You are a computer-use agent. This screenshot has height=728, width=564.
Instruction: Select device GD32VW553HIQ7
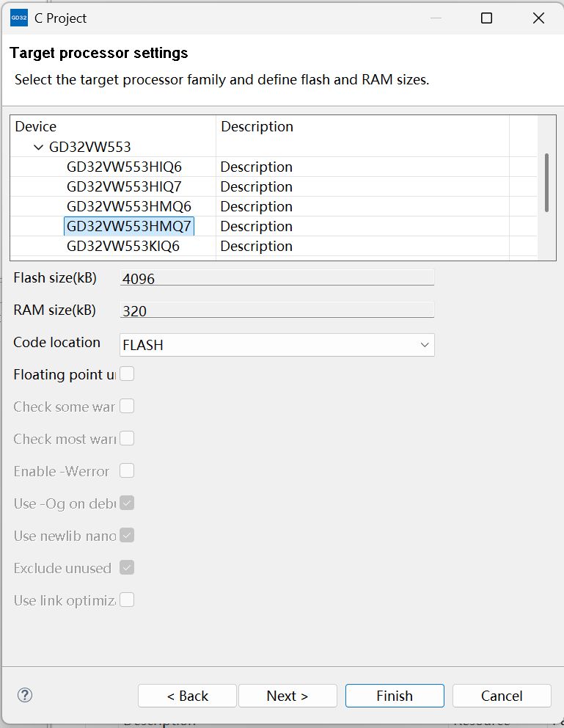124,186
